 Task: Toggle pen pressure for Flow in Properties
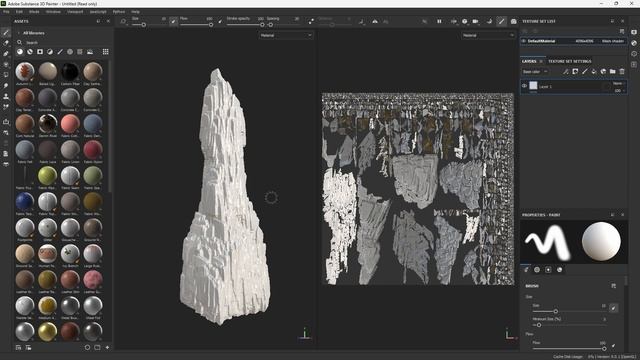613,345
